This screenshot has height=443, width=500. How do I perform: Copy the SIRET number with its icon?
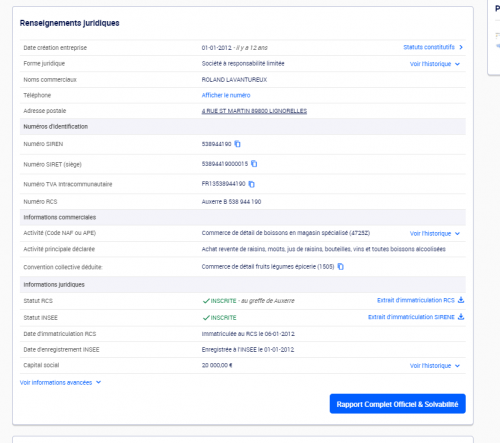click(254, 164)
